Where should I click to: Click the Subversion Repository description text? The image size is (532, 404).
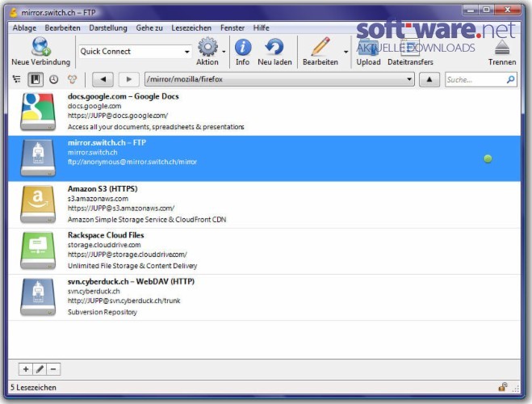coord(103,312)
